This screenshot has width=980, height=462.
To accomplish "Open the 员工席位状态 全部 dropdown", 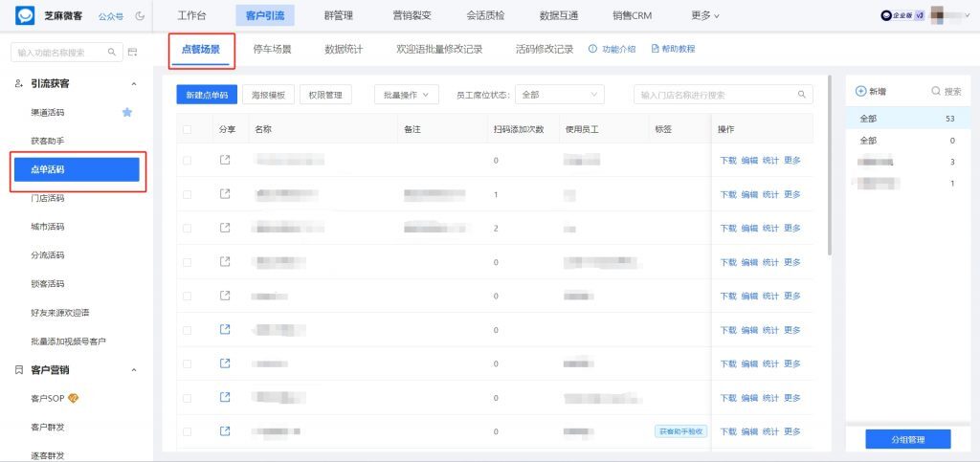I will pos(559,95).
